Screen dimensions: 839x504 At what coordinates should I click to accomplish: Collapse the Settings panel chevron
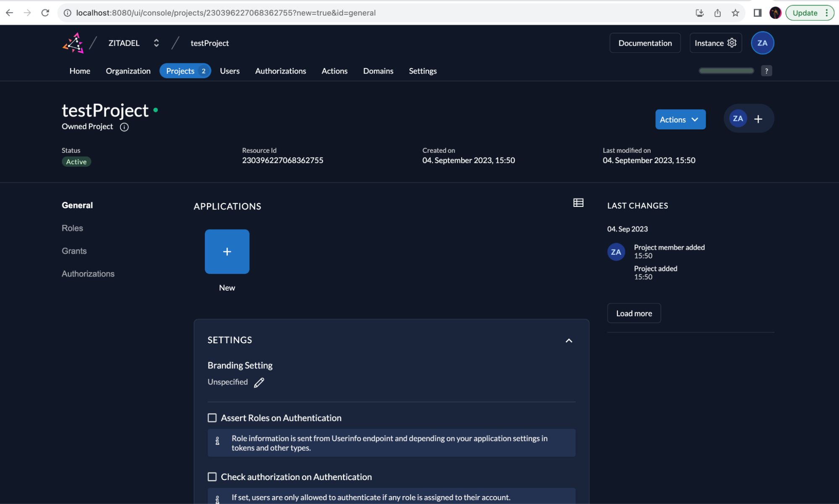pyautogui.click(x=569, y=340)
